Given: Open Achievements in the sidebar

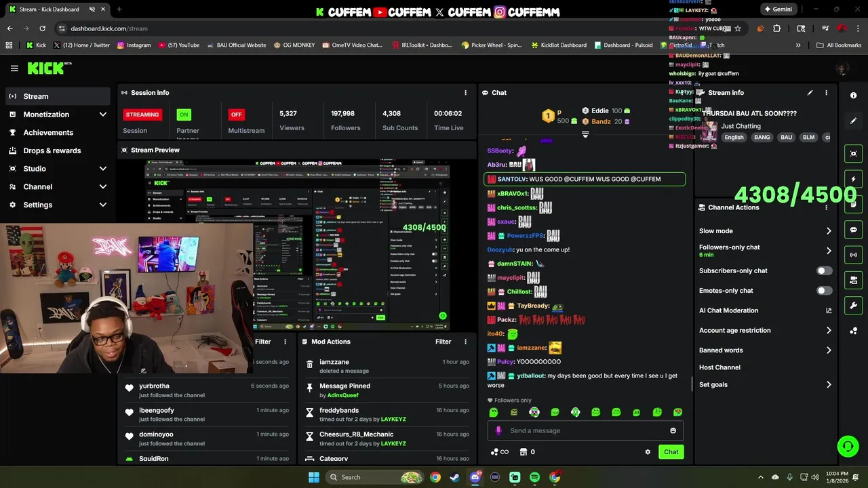Looking at the screenshot, I should (x=58, y=132).
